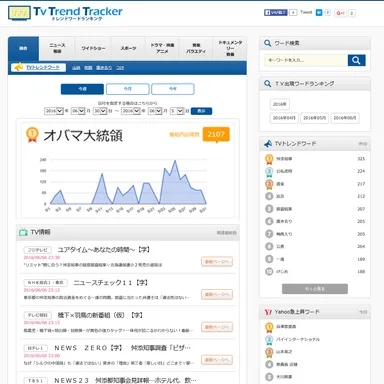Image resolution: width=384 pixels, height=384 pixels.
Task: Click program page button for NEWS ZERO
Action: tap(217, 360)
